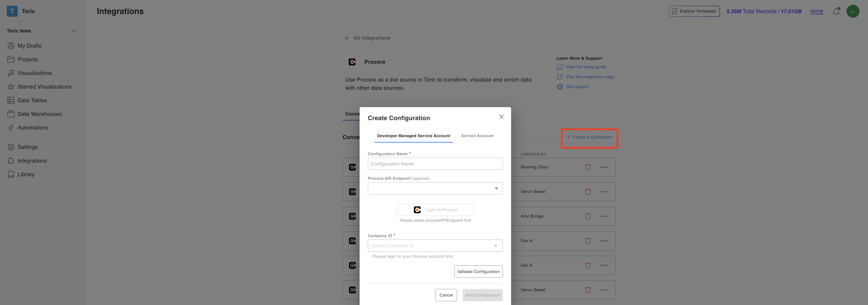
Task: Click the Procore logo beside the title
Action: [x=352, y=62]
